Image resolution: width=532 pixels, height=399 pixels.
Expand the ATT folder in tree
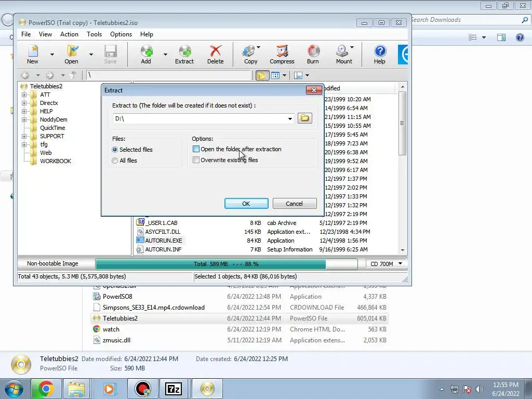(x=24, y=95)
